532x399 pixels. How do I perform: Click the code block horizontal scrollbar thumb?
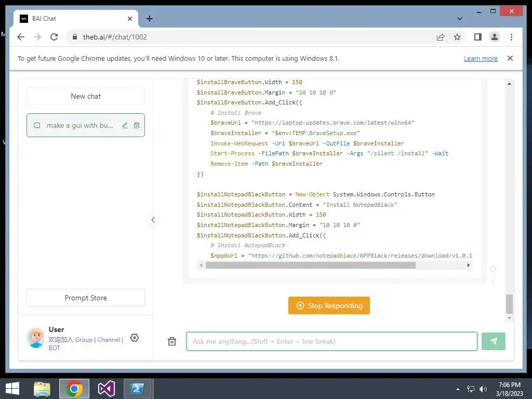(x=311, y=265)
